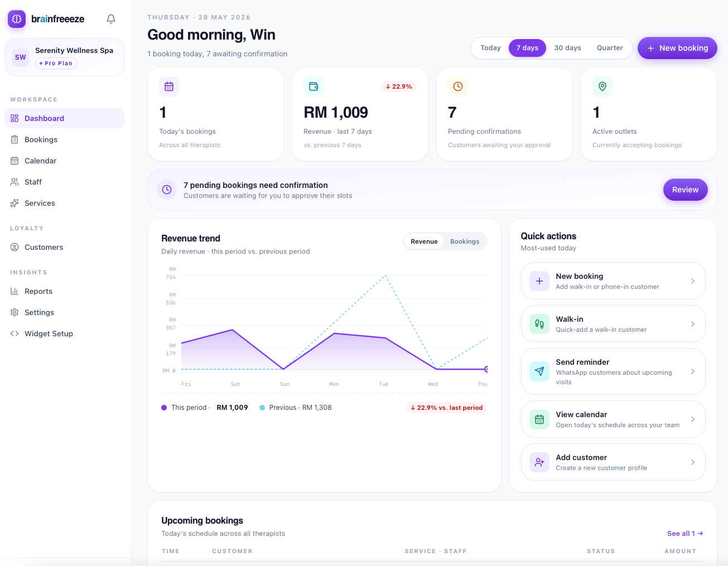The width and height of the screenshot is (728, 566).
Task: Click the STATUS column header
Action: [601, 551]
